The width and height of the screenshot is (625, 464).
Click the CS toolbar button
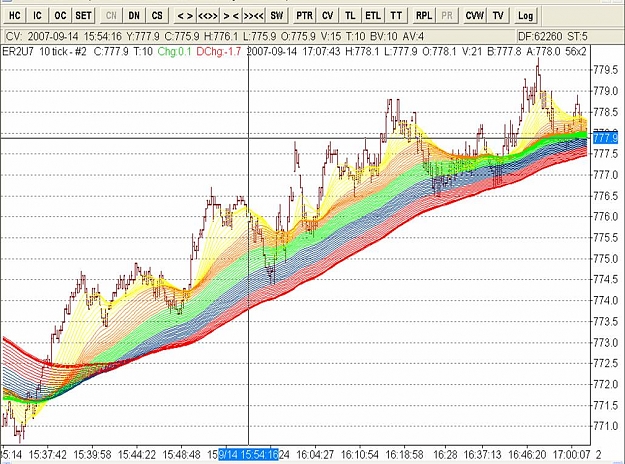click(157, 16)
